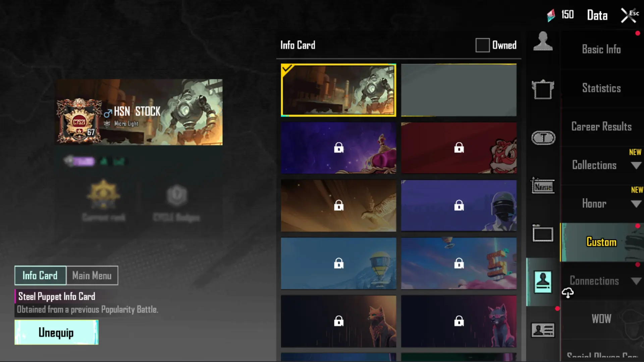Click the cloud upload icon

(568, 293)
